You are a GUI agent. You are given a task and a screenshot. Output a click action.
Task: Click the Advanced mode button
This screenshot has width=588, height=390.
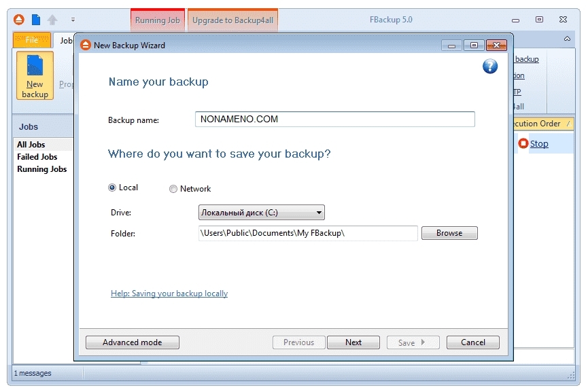tap(133, 342)
